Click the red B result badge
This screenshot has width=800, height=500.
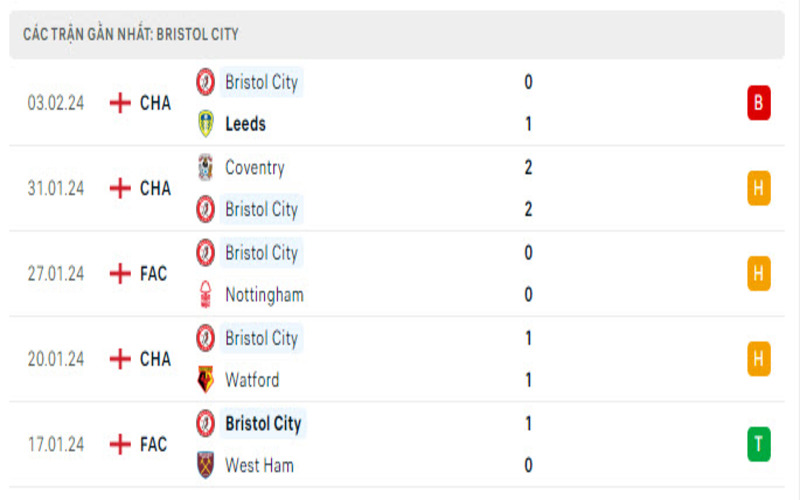pos(759,103)
